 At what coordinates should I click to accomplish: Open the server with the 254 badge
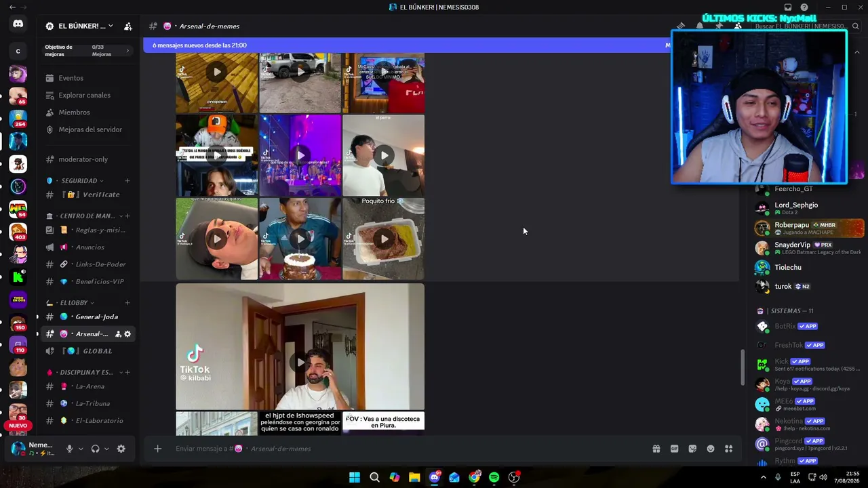[18, 119]
